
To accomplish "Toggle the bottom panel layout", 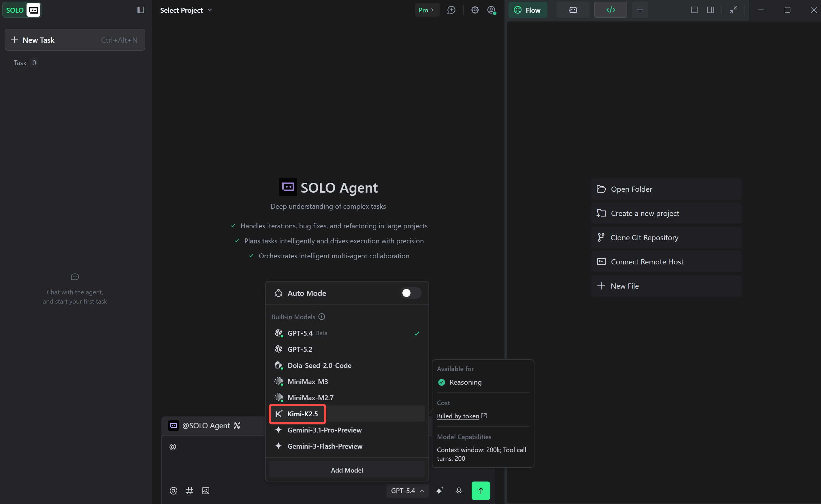I will [694, 10].
